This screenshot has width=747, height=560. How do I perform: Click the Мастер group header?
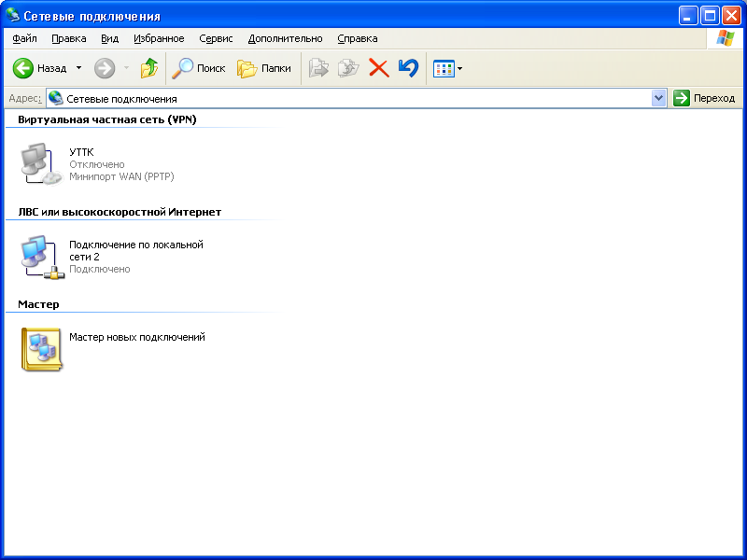point(38,304)
